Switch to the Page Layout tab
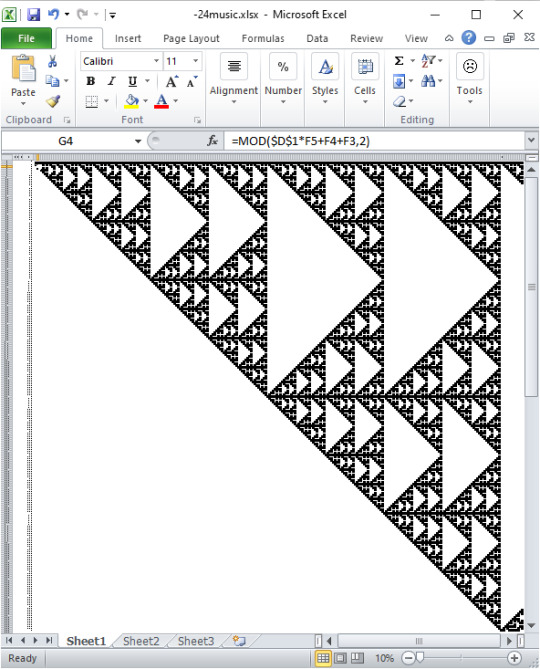Viewport: 540px width, 669px height. pos(191,38)
